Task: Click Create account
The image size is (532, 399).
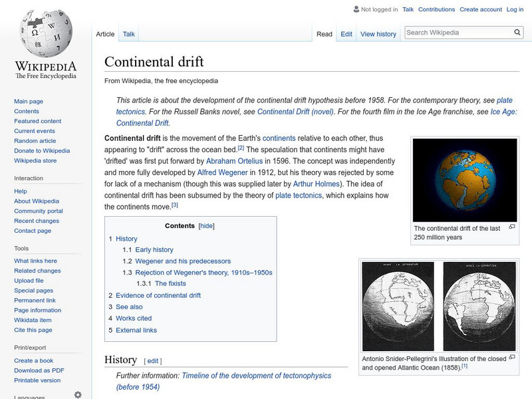Action: tap(481, 9)
